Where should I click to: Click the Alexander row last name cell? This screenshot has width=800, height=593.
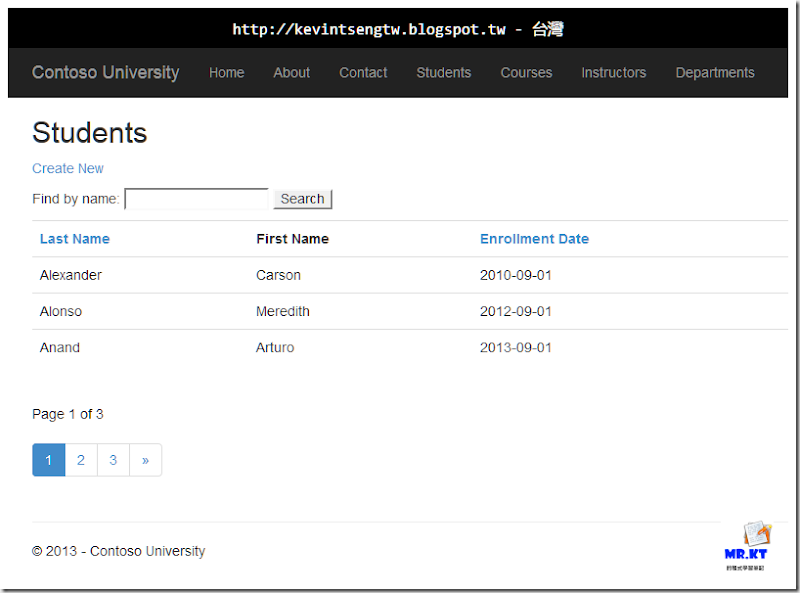click(71, 275)
